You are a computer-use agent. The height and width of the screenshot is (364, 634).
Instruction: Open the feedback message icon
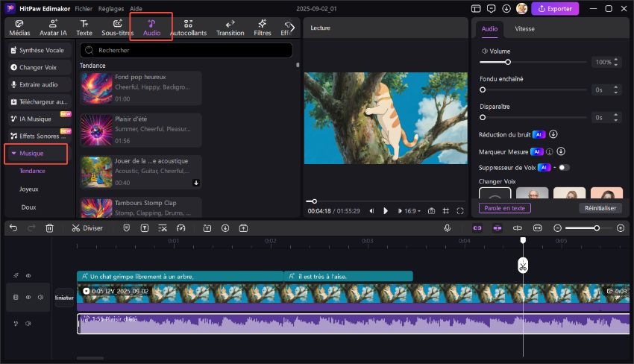click(x=492, y=8)
